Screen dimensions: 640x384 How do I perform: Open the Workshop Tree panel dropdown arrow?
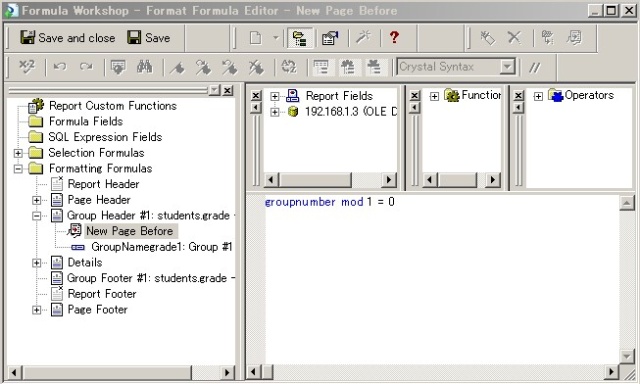214,90
